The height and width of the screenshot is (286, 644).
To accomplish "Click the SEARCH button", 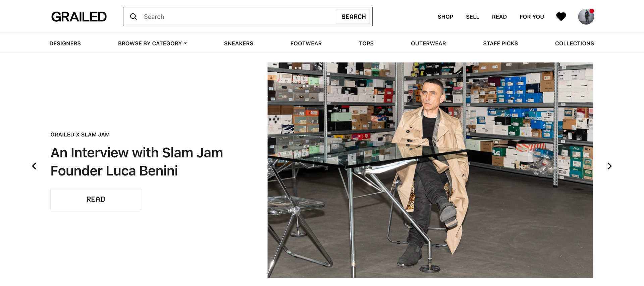I will (354, 17).
